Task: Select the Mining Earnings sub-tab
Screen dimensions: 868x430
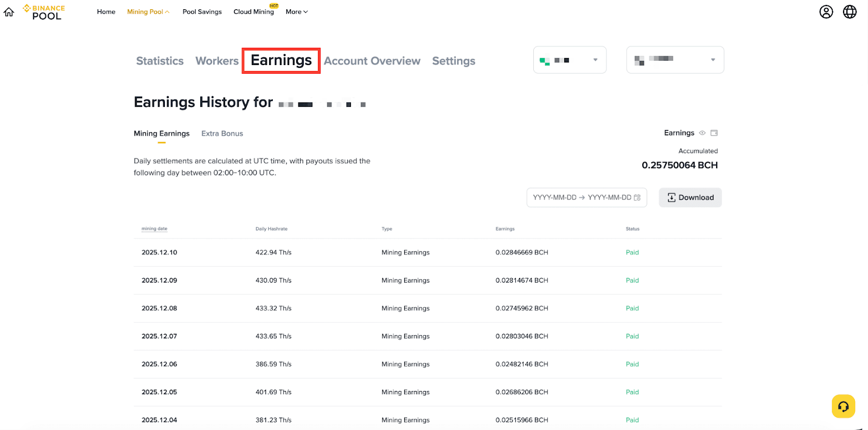Action: point(162,133)
